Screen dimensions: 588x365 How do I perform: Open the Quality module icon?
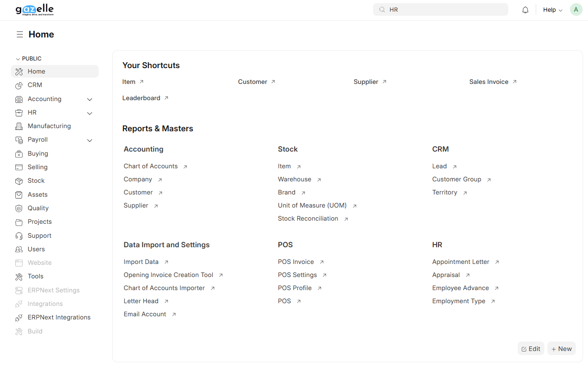coord(18,208)
